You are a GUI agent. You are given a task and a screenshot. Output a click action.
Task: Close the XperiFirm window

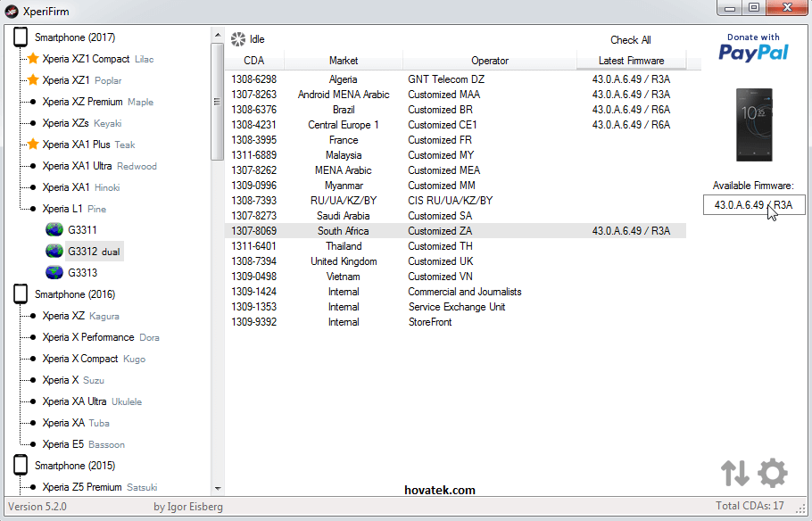787,7
